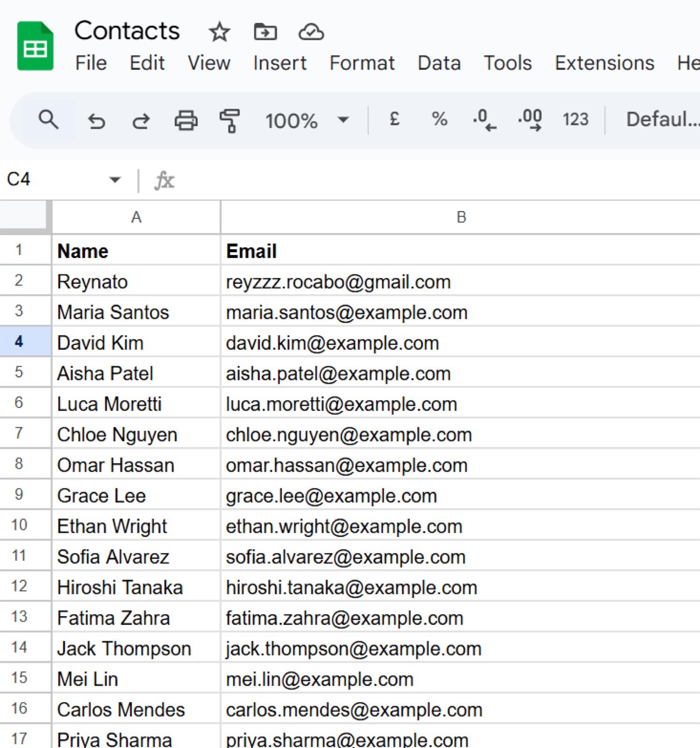Screen dimensions: 700x748
Task: Open the Tools menu
Action: (507, 63)
